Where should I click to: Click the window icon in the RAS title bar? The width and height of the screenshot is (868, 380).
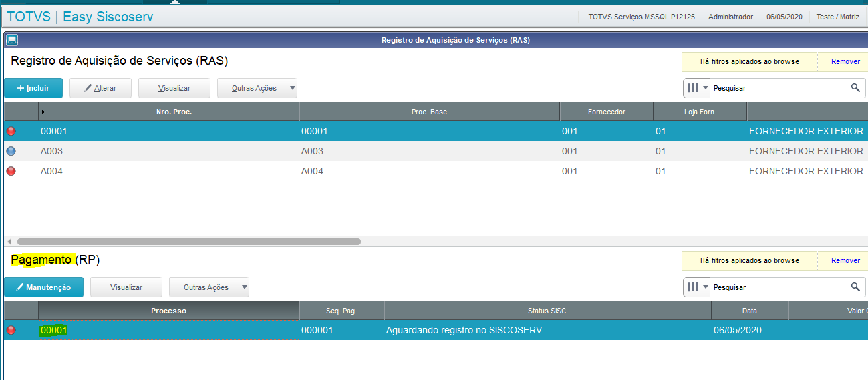pos(12,40)
